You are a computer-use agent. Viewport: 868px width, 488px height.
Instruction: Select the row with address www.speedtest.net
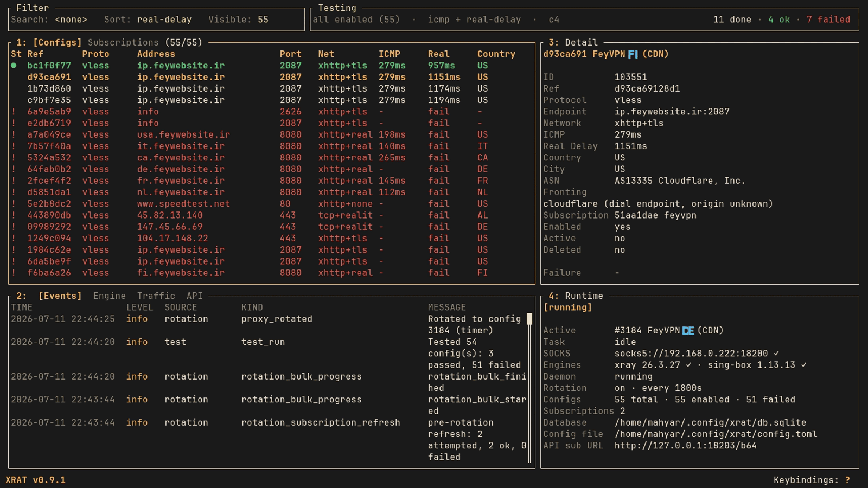271,203
